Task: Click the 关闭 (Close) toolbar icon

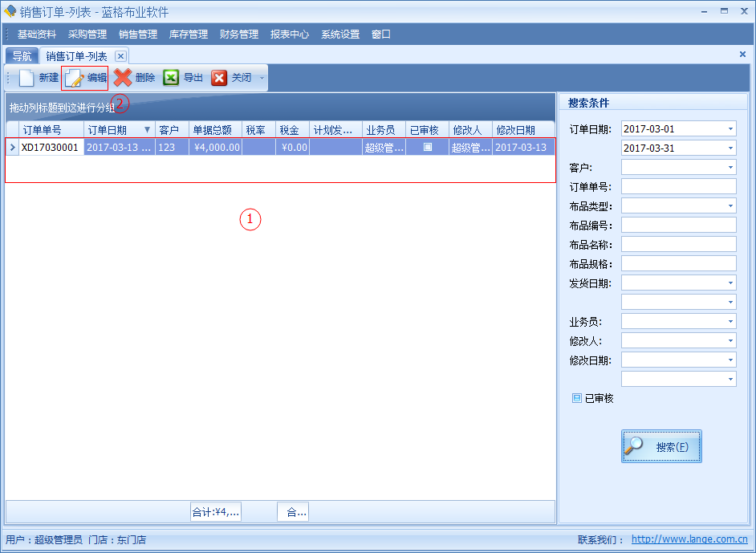Action: pos(219,78)
